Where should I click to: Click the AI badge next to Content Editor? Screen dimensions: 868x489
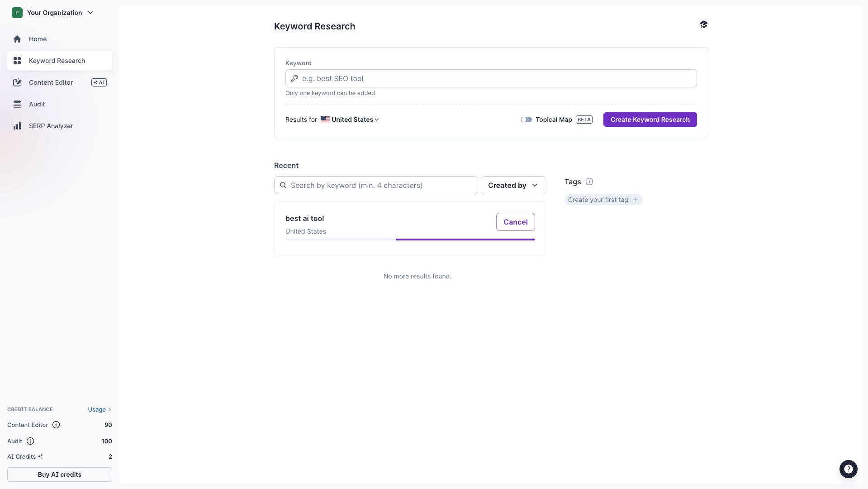(x=99, y=82)
